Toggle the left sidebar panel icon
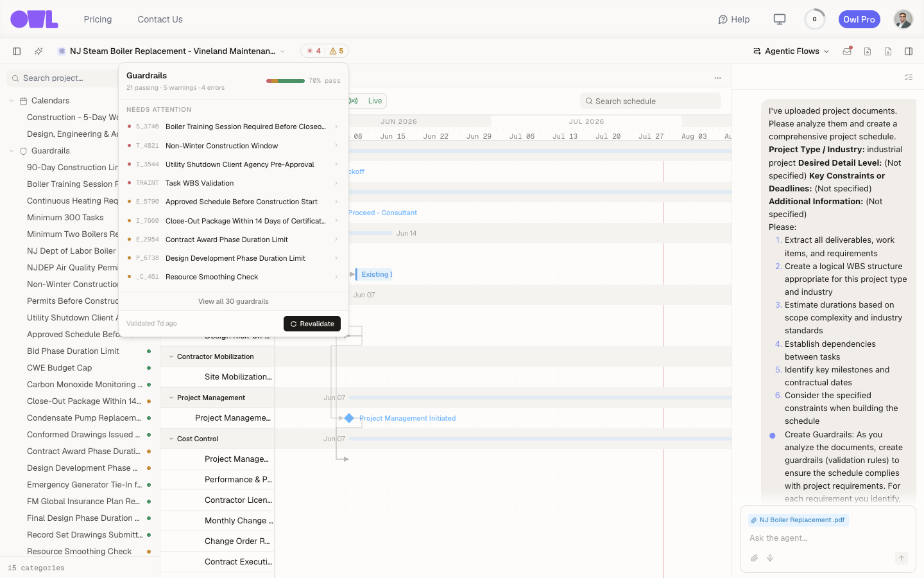The height and width of the screenshot is (578, 924). [x=17, y=51]
